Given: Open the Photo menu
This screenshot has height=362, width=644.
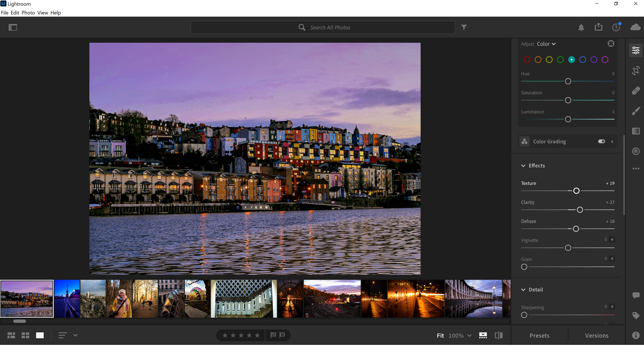Looking at the screenshot, I should [28, 13].
